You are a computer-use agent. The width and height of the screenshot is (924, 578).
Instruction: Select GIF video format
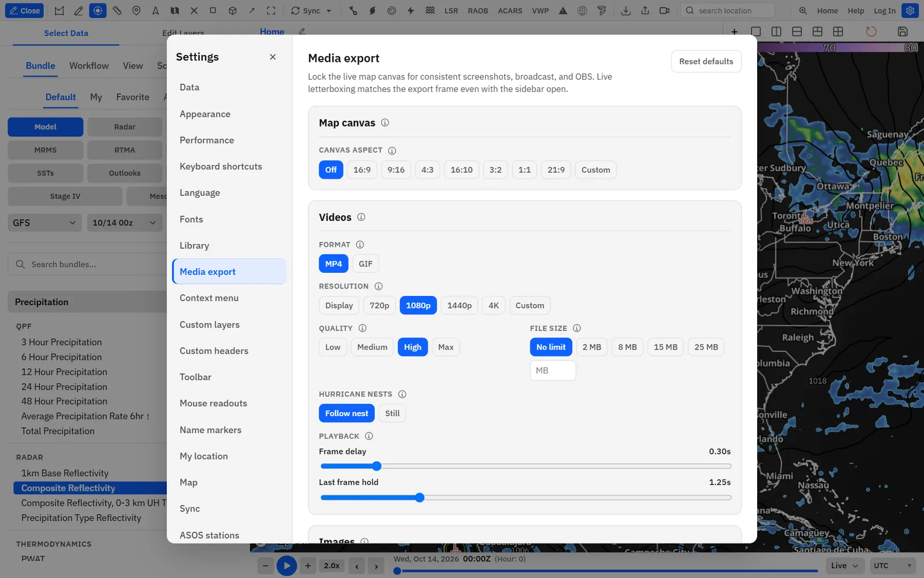pos(366,264)
